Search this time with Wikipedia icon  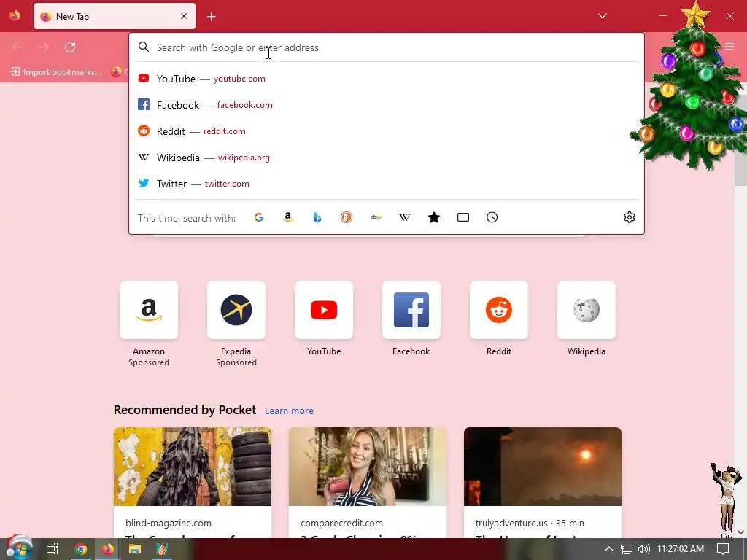(x=404, y=217)
